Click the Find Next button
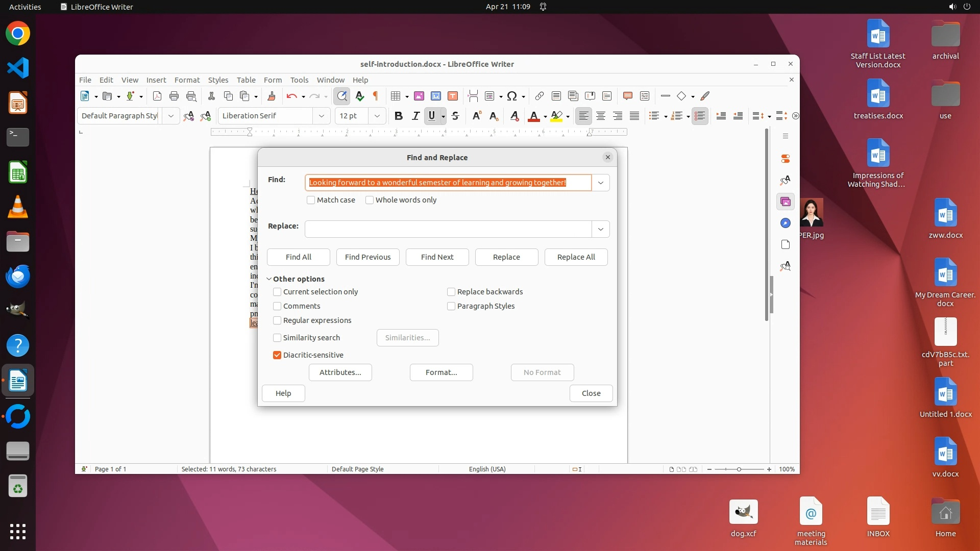Image resolution: width=980 pixels, height=551 pixels. (x=437, y=257)
